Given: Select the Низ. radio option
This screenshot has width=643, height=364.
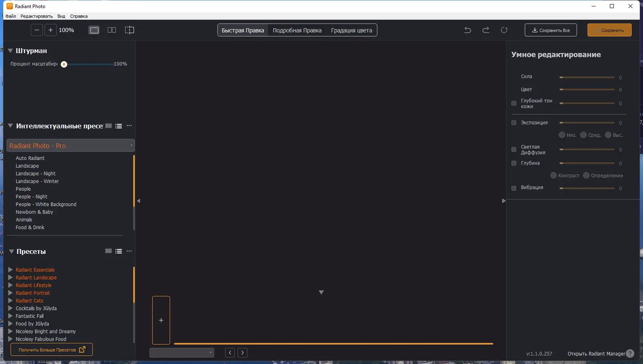Looking at the screenshot, I should tap(562, 135).
